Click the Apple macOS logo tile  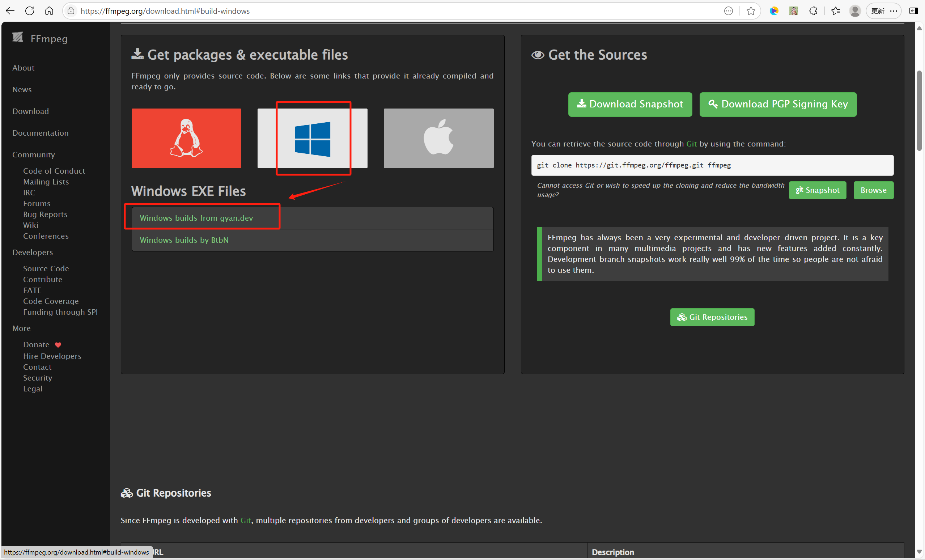(438, 138)
